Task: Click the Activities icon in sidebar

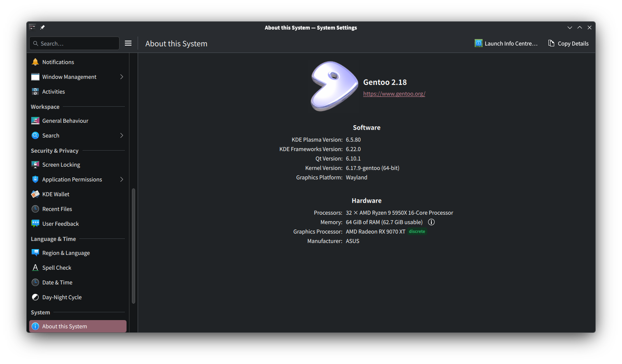Action: pos(35,92)
